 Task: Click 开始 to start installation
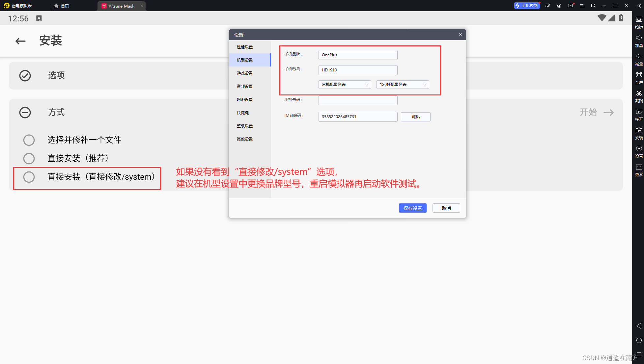(x=597, y=113)
